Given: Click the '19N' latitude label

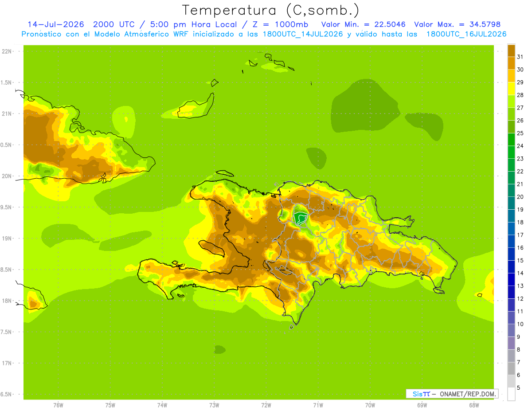Looking at the screenshot, I should [7, 239].
